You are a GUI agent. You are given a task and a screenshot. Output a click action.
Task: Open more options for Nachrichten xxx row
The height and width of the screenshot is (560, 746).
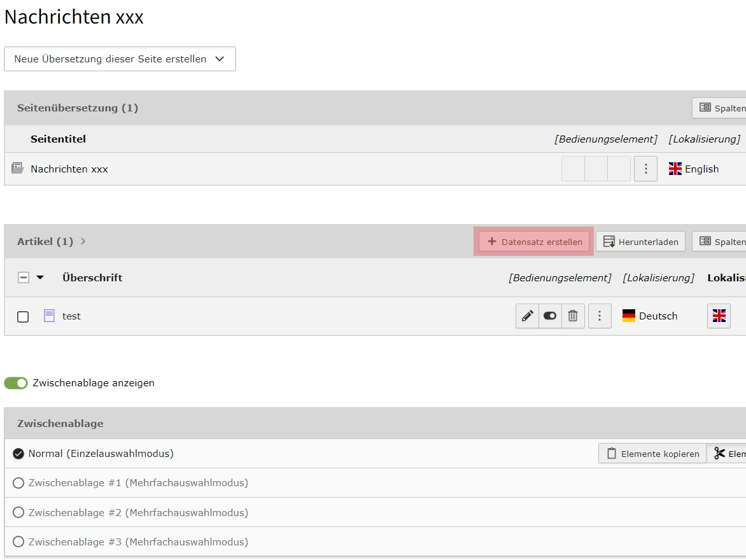(645, 169)
